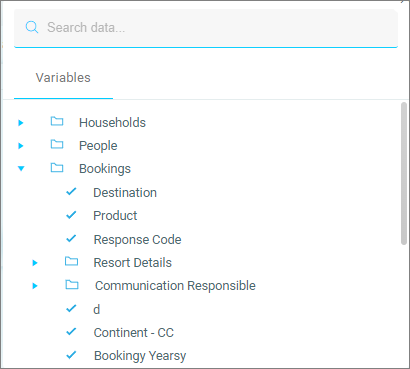Screen dimensions: 410x369
Task: Click the checkmark icon beside Continent - CC
Action: coord(71,332)
